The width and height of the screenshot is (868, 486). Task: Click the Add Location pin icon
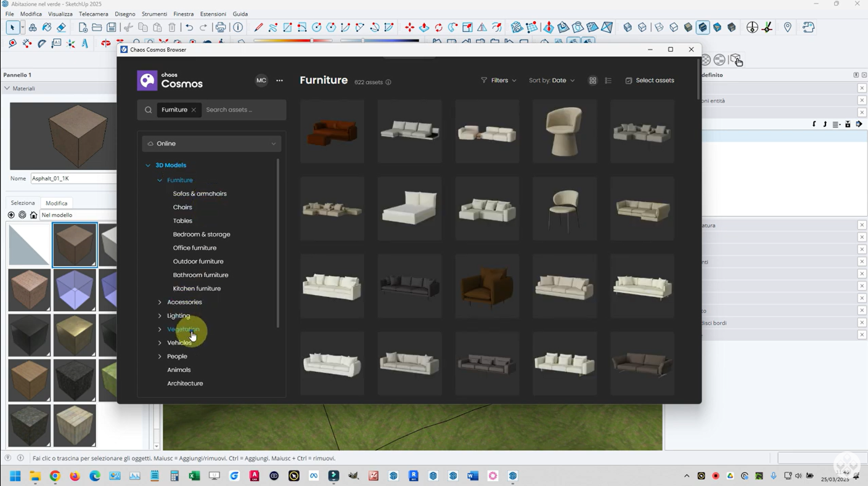pos(787,28)
